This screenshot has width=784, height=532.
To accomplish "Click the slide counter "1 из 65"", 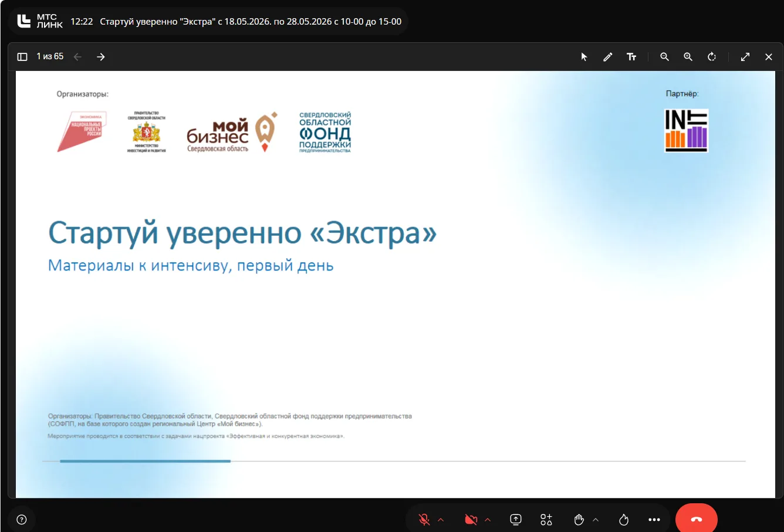I will [x=50, y=56].
